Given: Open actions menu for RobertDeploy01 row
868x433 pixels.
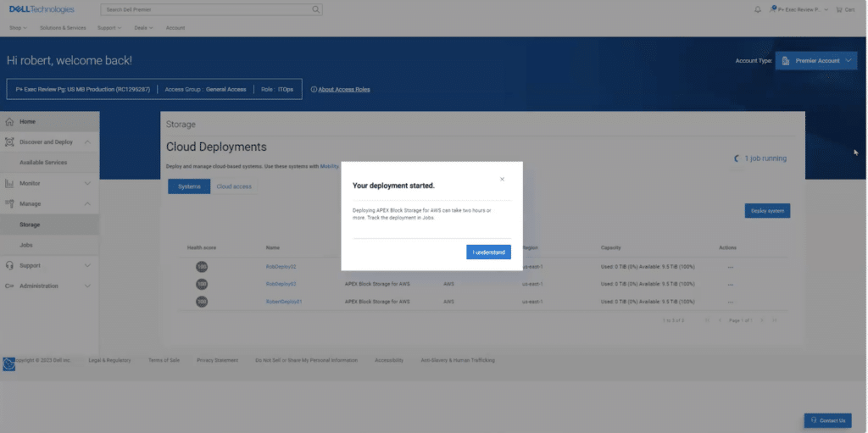Looking at the screenshot, I should click(x=731, y=303).
